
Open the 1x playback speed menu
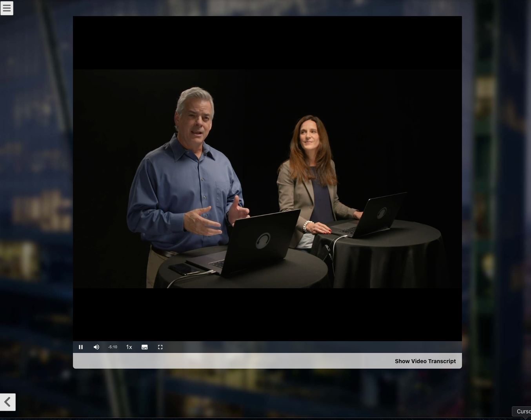(129, 347)
